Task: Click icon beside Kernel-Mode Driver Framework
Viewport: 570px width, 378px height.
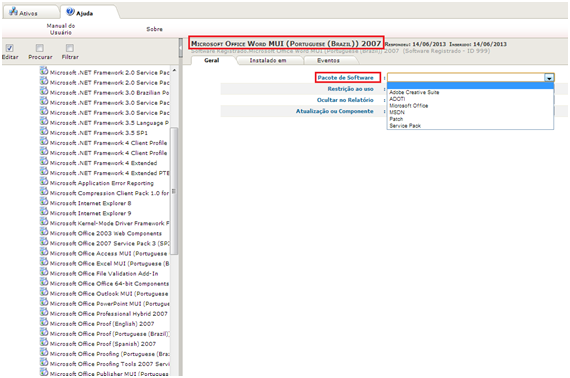Action: click(44, 222)
